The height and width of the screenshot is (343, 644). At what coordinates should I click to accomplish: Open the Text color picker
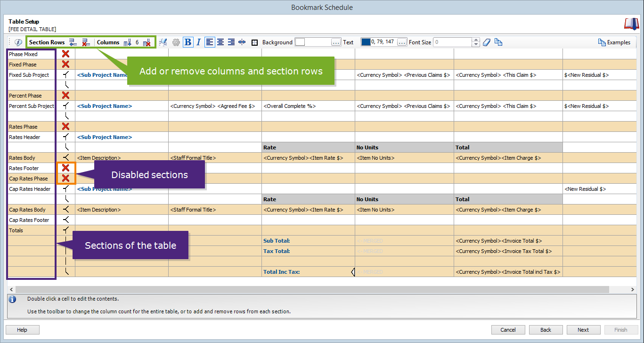coord(401,42)
